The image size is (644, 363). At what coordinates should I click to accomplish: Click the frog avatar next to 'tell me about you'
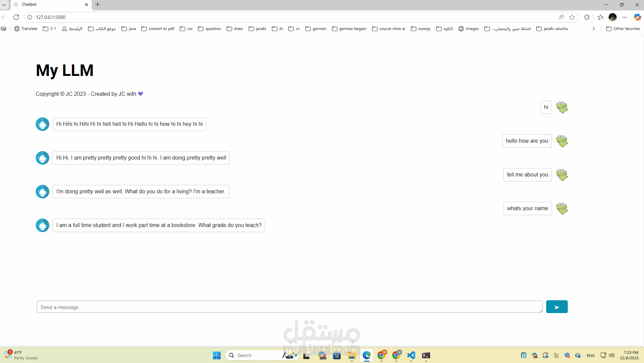(562, 175)
